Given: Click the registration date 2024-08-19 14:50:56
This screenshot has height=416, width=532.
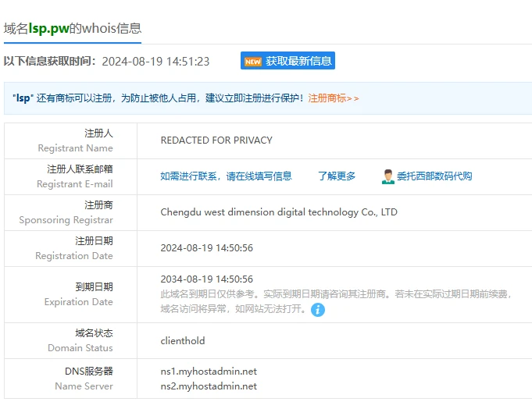Looking at the screenshot, I should tap(207, 248).
